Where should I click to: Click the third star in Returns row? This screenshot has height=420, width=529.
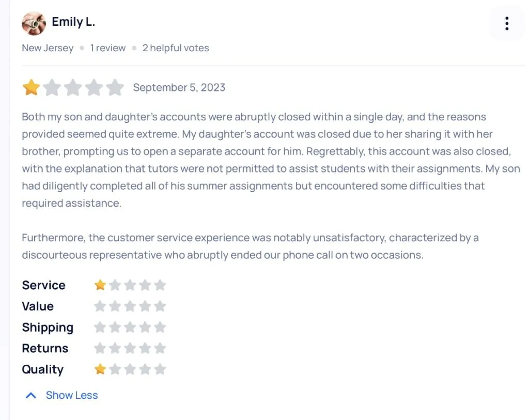130,348
